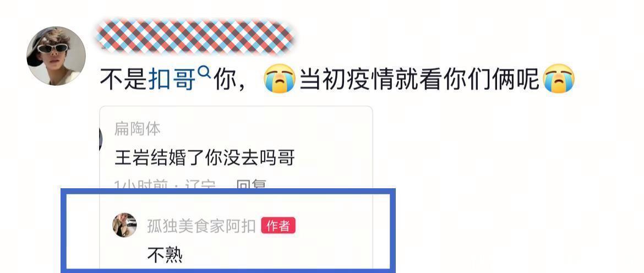The height and width of the screenshot is (273, 644).
Task: Select the phrase 当初疫情就看你们俩呢
Action: pos(418,80)
